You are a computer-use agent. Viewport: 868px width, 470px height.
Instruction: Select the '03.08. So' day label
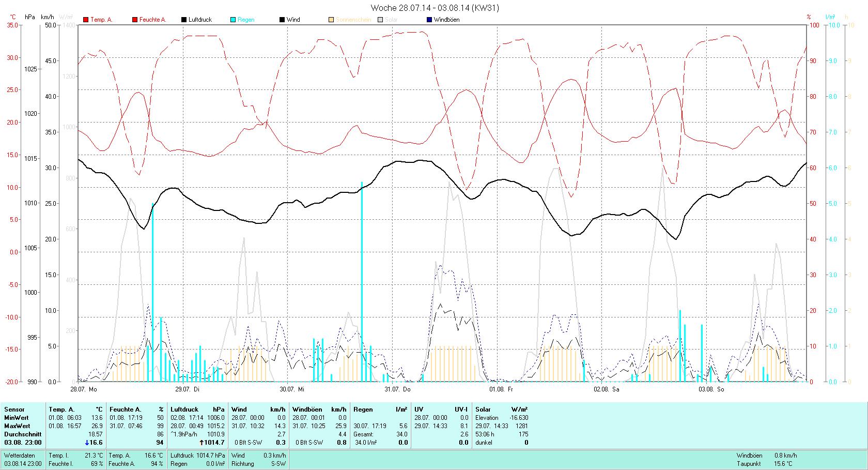(711, 389)
